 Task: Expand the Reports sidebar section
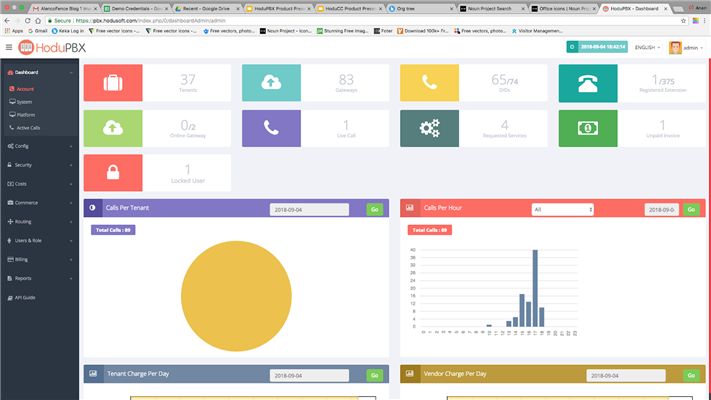point(39,278)
